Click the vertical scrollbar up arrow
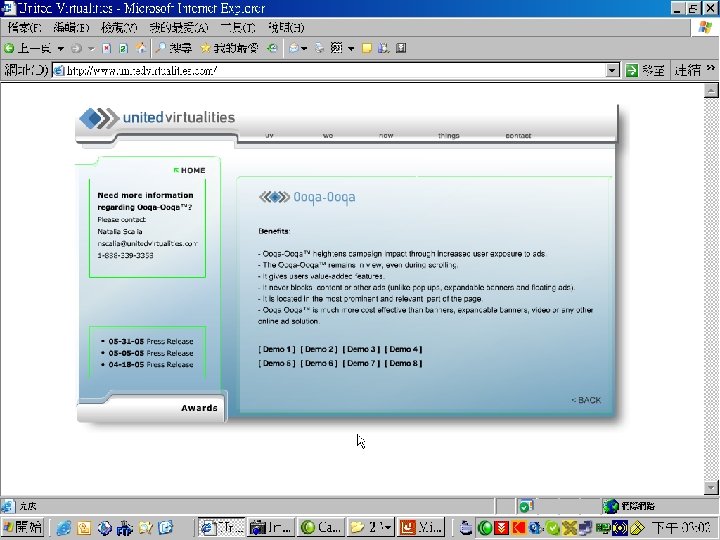Screen dimensions: 720x540 (x=711, y=90)
